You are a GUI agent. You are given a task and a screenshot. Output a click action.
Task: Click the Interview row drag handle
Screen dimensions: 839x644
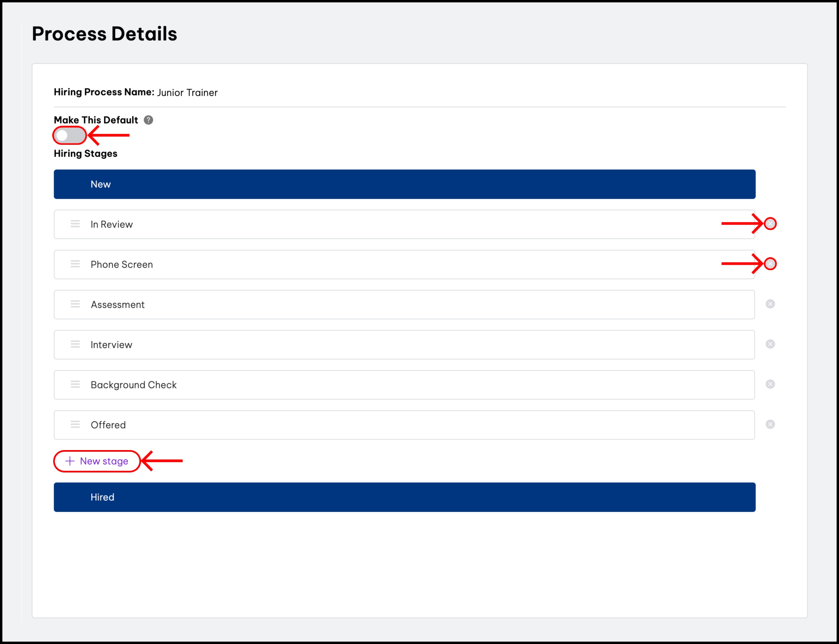75,344
